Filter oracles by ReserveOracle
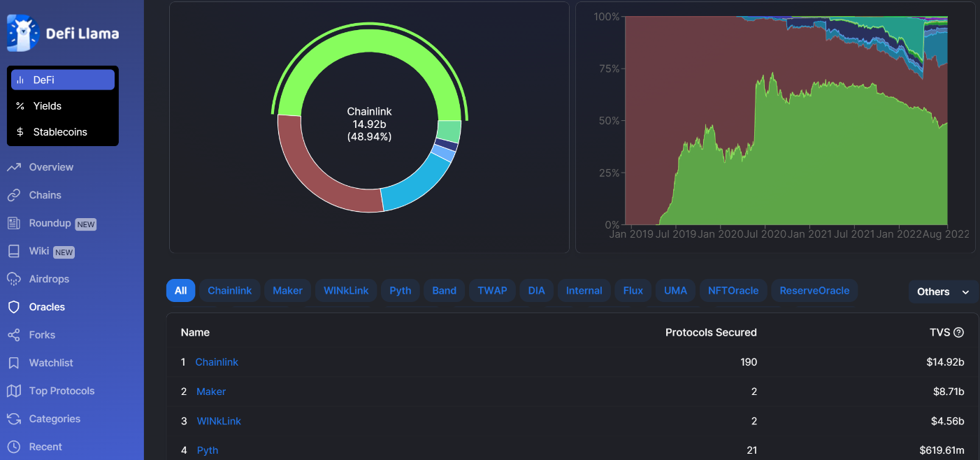Screen dimensions: 980x460 (x=814, y=291)
